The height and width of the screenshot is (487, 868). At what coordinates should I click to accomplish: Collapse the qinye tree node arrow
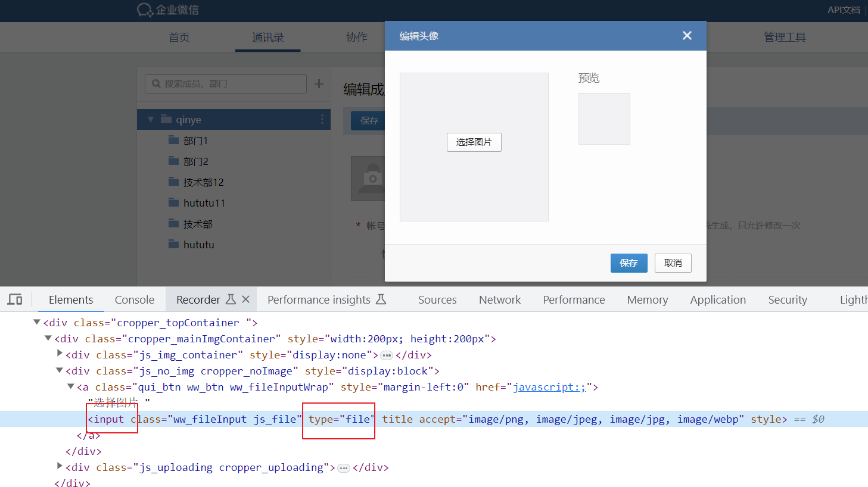[151, 120]
